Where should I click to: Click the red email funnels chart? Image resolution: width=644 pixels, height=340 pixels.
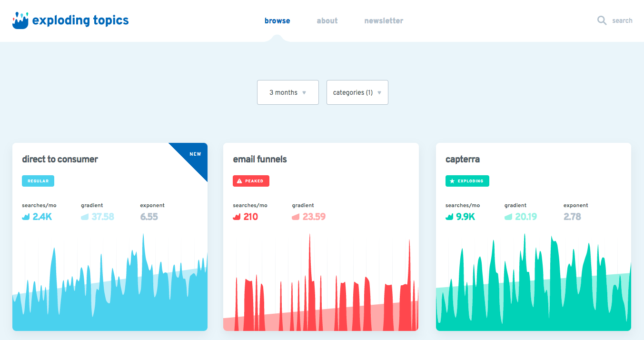pos(321,282)
